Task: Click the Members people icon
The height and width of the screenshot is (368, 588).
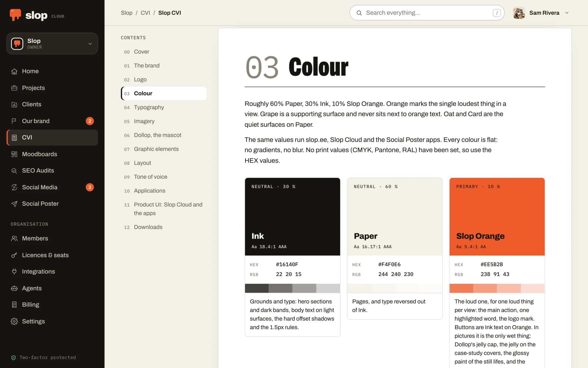Action: pos(14,238)
